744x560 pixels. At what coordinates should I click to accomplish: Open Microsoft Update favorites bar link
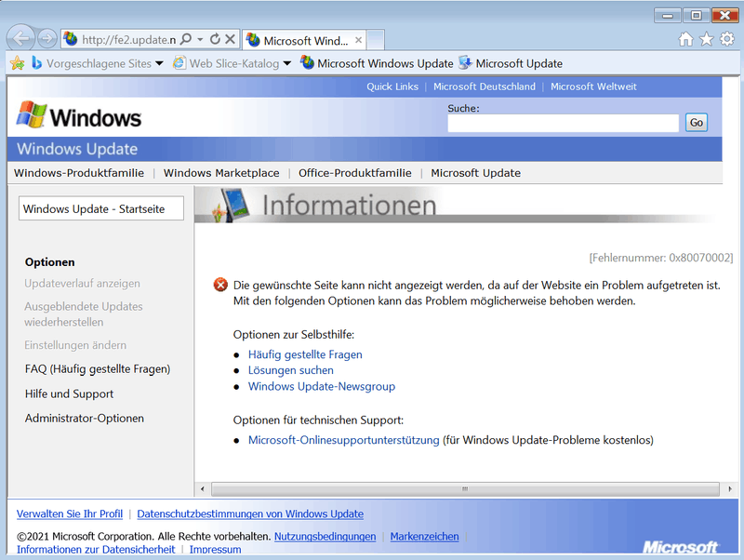coord(511,63)
